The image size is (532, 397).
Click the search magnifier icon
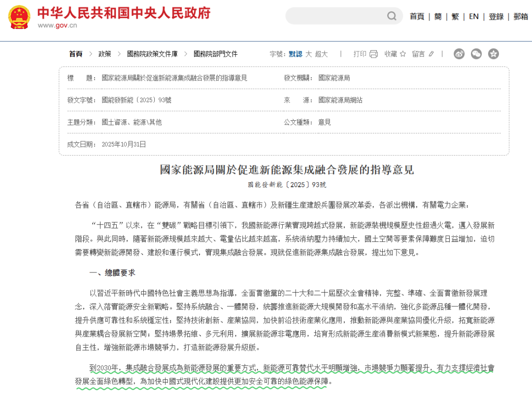point(392,16)
